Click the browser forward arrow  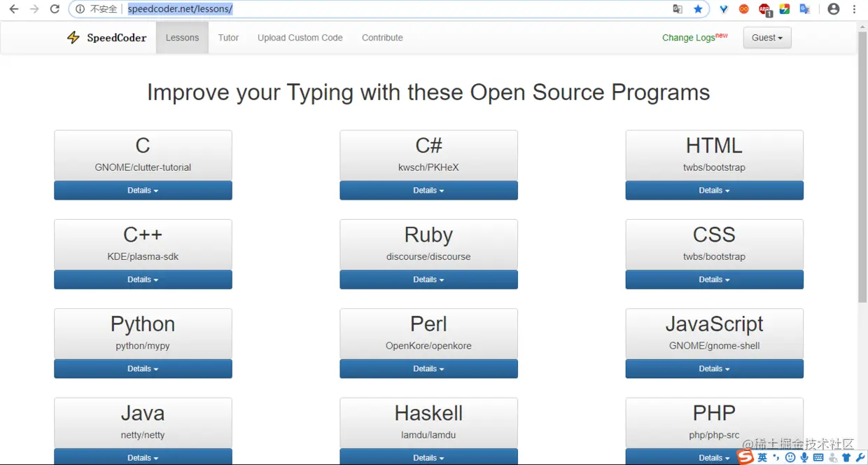pyautogui.click(x=34, y=9)
